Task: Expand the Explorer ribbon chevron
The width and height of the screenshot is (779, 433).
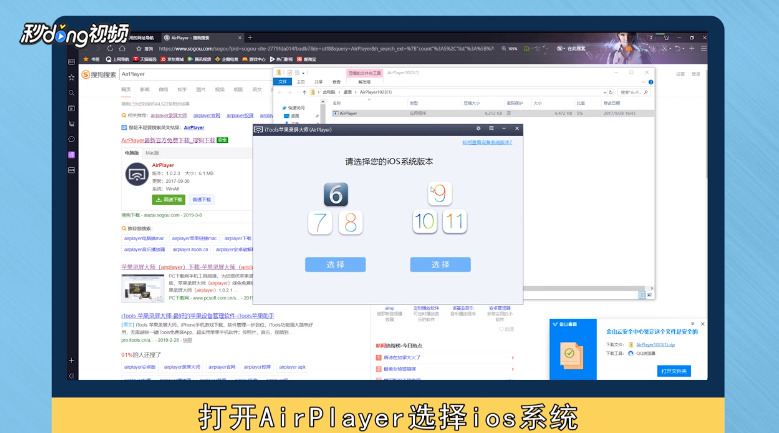Action: 643,82
